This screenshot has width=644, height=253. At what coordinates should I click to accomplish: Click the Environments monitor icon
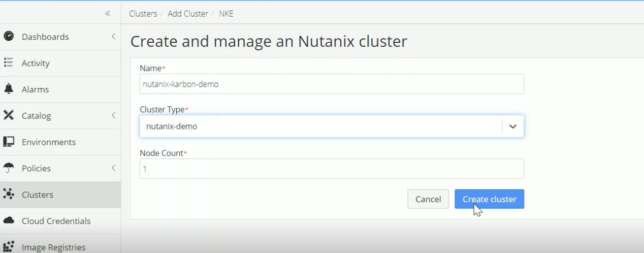coord(8,142)
